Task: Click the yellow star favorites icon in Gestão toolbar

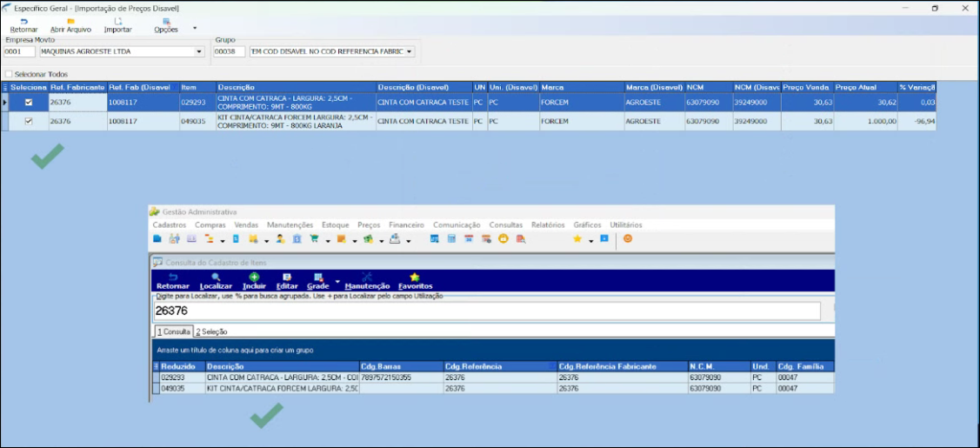Action: 577,238
